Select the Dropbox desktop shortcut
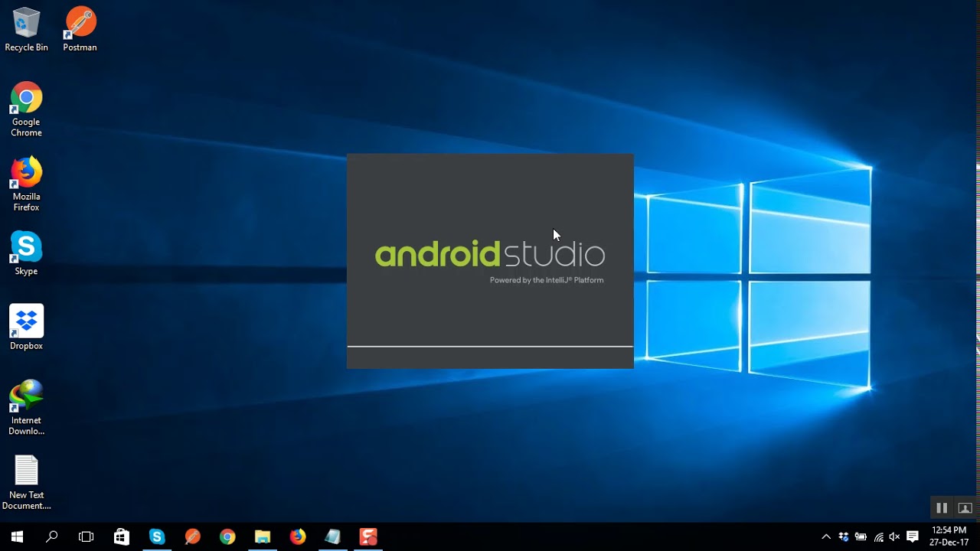Image resolution: width=980 pixels, height=551 pixels. [26, 328]
